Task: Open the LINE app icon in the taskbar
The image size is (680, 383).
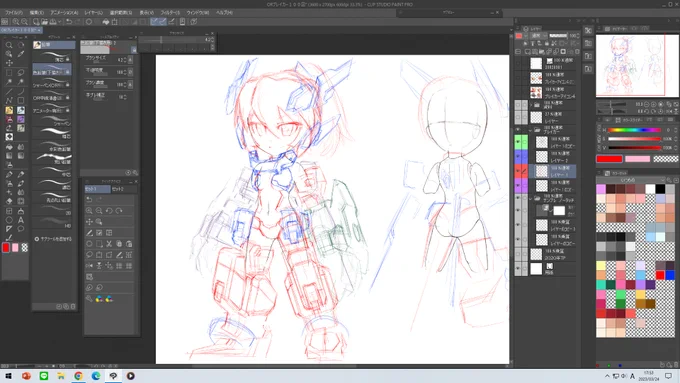Action: pyautogui.click(x=44, y=376)
